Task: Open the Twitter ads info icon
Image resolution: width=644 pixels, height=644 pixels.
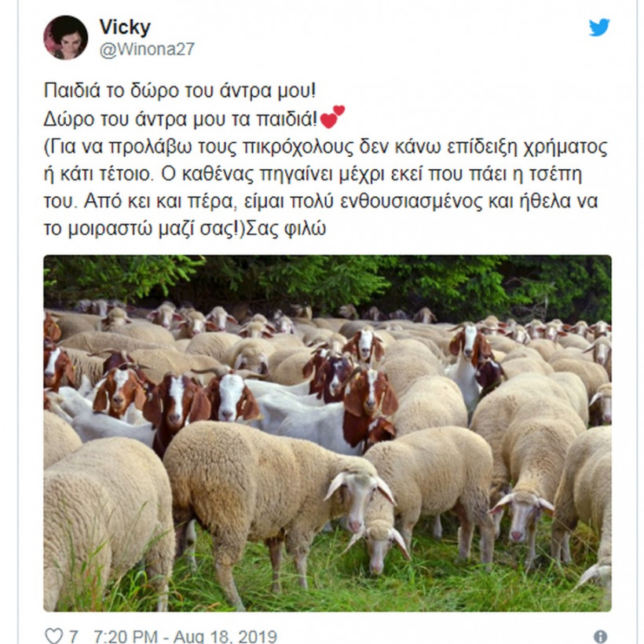Action: [600, 637]
